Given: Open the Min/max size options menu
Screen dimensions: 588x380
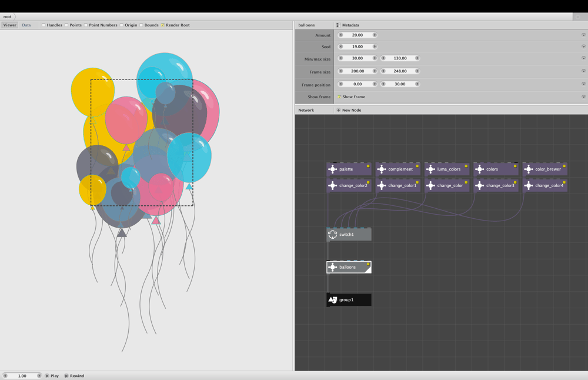Looking at the screenshot, I should (583, 58).
